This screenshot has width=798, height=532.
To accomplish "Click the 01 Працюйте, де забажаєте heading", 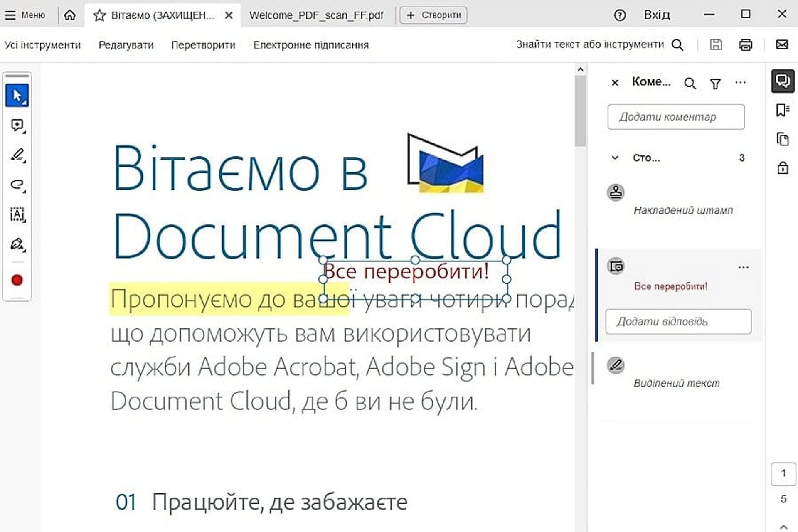I will tap(261, 502).
